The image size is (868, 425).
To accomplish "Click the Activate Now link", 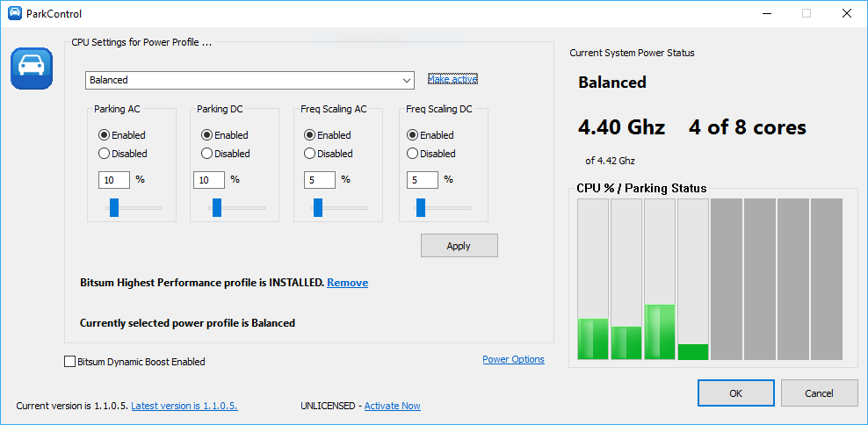I will (x=393, y=406).
